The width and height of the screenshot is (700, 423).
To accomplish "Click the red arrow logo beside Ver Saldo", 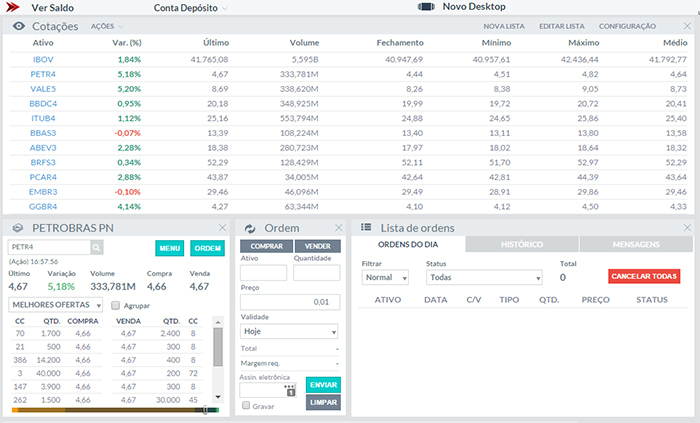I will click(x=14, y=7).
